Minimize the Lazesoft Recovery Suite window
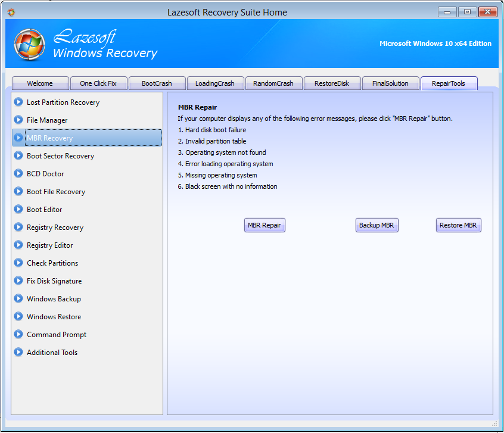 tap(447, 13)
